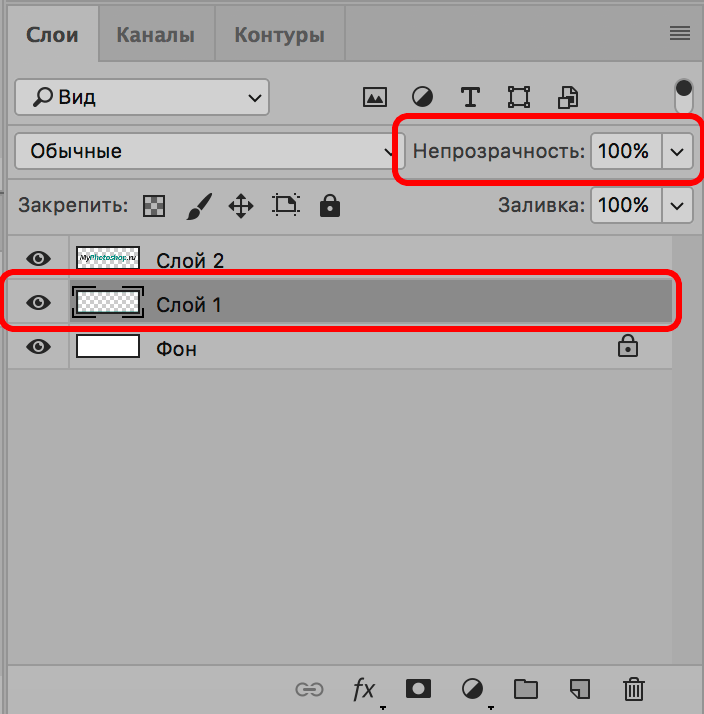Open the Вид filter type dropdown
This screenshot has width=704, height=714.
pos(141,97)
